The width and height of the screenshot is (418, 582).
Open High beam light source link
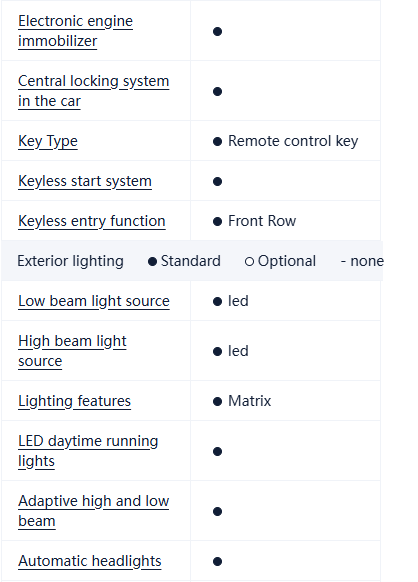coord(72,351)
